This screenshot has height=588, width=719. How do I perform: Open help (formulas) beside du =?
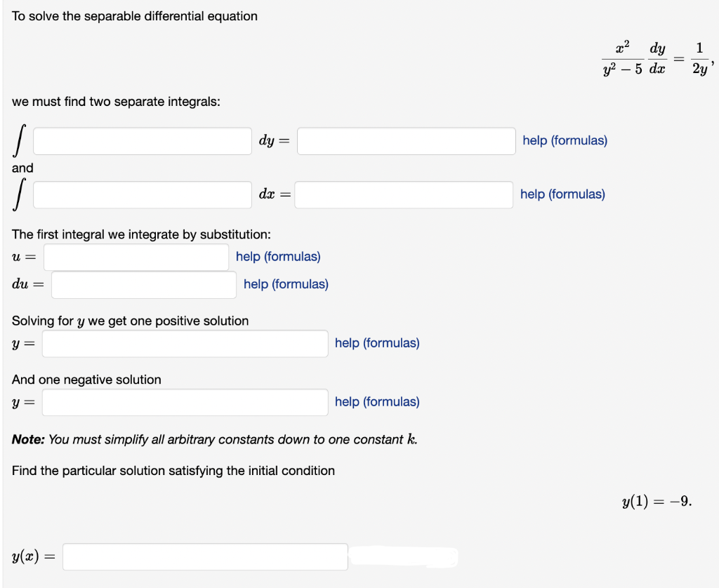(286, 284)
